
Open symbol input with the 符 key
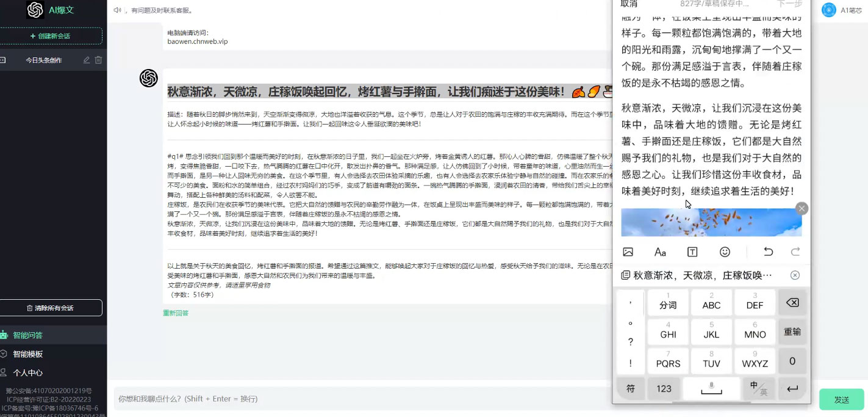[630, 388]
